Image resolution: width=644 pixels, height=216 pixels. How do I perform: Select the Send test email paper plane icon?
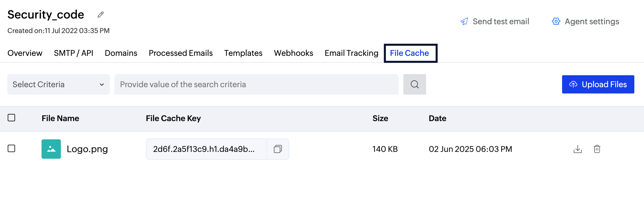pos(464,21)
